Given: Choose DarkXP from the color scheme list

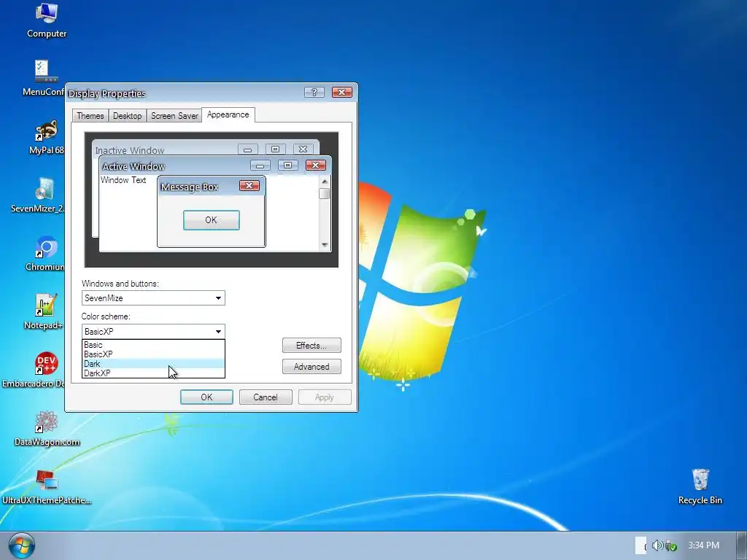Looking at the screenshot, I should (153, 373).
